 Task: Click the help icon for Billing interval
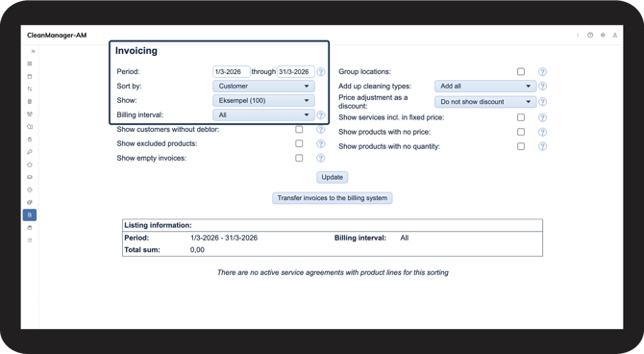pos(321,115)
